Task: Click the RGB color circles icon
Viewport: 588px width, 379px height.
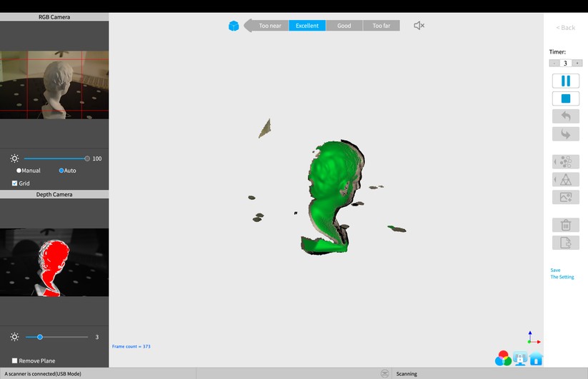Action: click(503, 359)
